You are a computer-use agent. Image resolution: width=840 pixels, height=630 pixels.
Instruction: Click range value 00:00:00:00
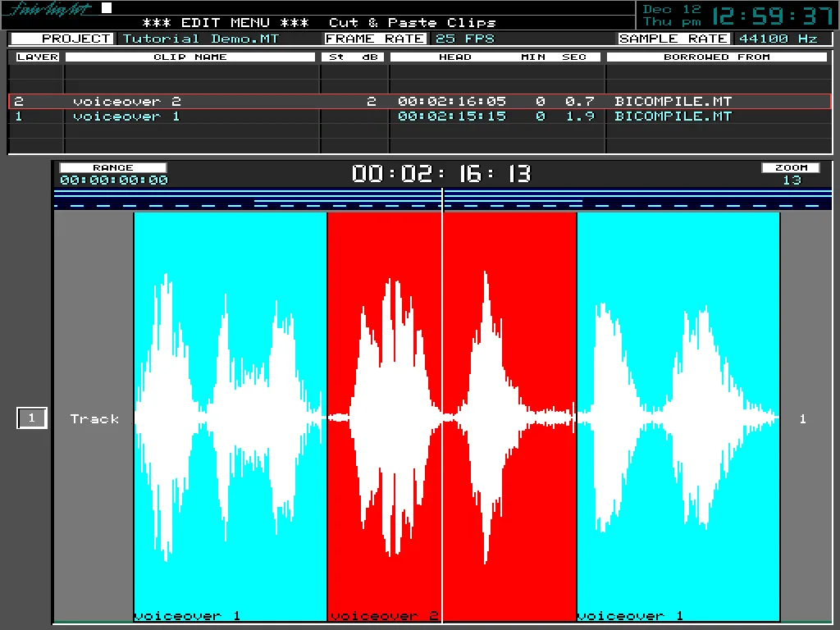(114, 180)
